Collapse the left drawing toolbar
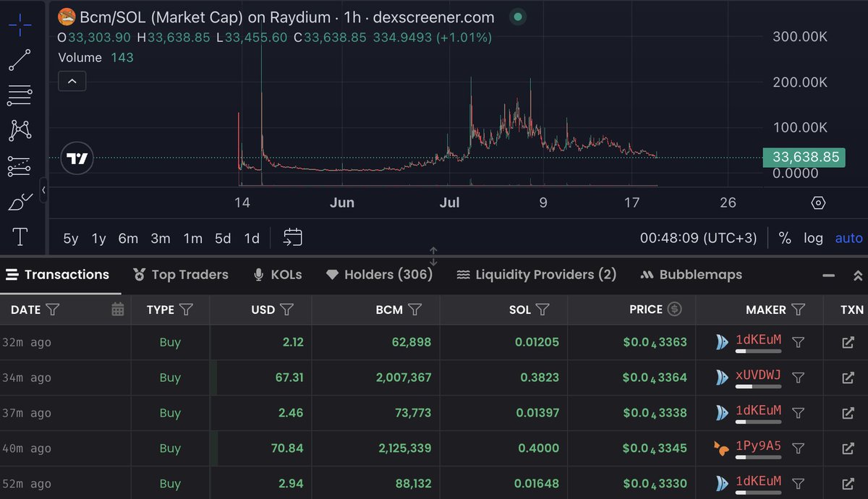 pos(43,189)
